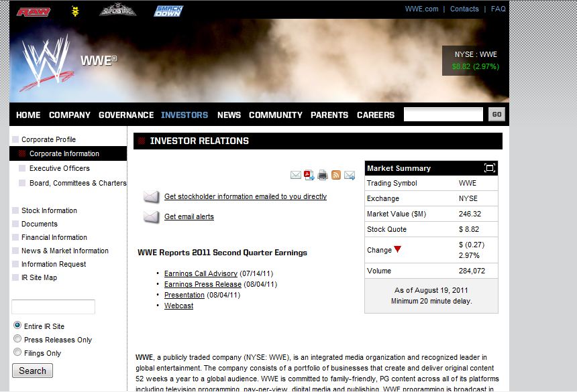Open the yellow NXT logo icon

point(75,11)
